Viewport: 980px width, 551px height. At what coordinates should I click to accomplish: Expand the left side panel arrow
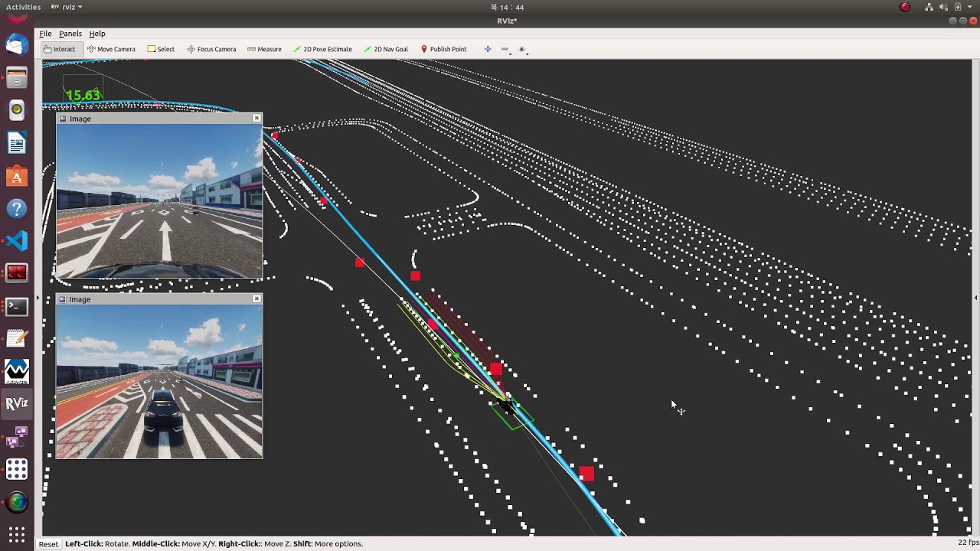(38, 298)
